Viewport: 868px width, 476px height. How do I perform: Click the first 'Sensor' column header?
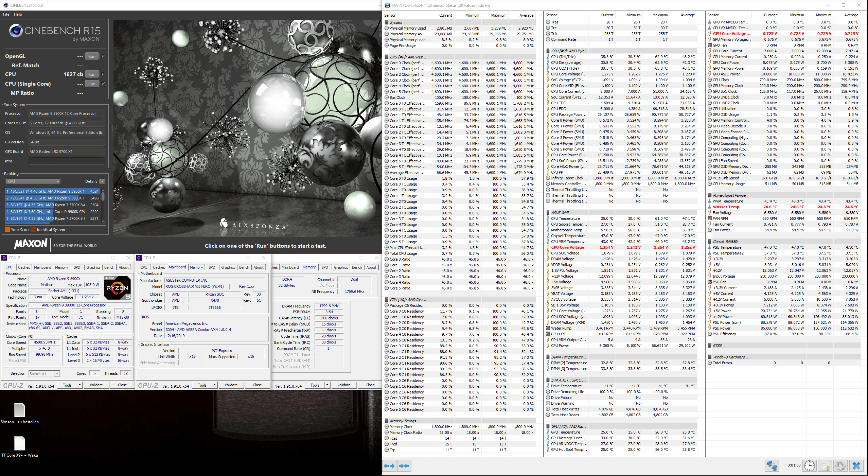pyautogui.click(x=405, y=15)
